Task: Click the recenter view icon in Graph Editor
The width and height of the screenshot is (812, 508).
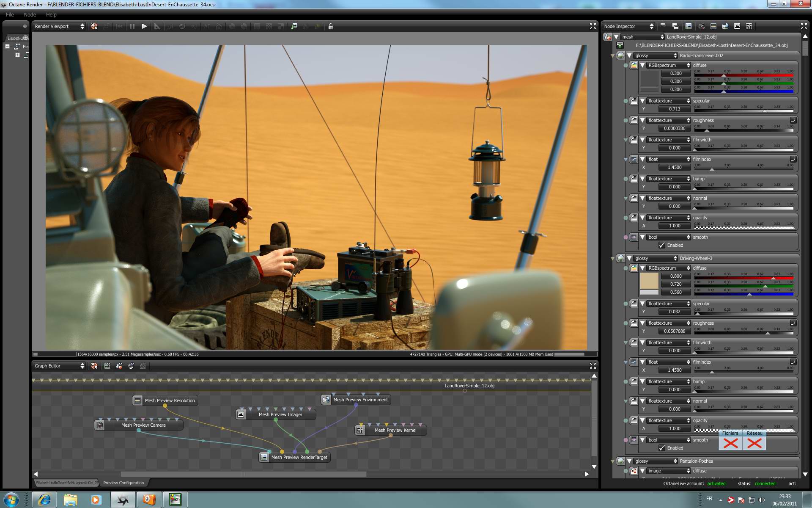Action: [x=94, y=366]
